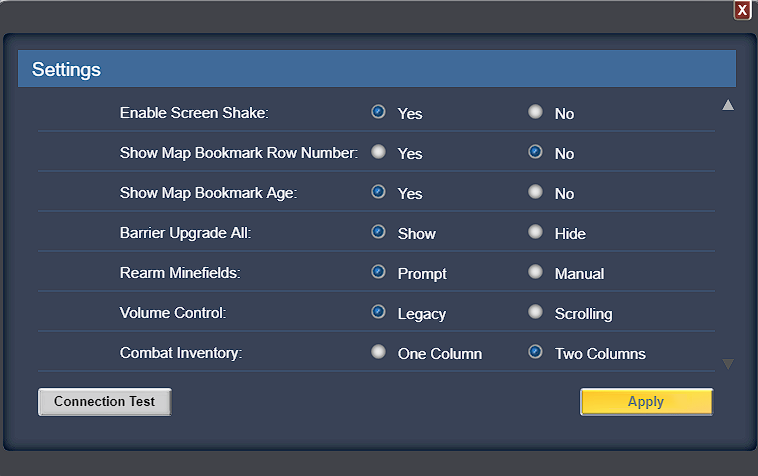The width and height of the screenshot is (758, 476).
Task: Choose Hide for Barrier Upgrade All
Action: [535, 232]
